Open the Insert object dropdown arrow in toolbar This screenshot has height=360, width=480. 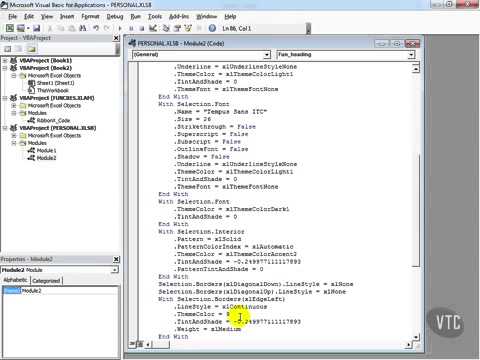pyautogui.click(x=28, y=28)
